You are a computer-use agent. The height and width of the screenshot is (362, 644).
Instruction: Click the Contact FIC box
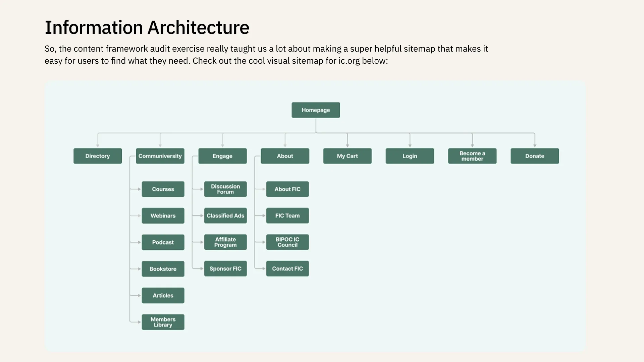[x=287, y=268]
